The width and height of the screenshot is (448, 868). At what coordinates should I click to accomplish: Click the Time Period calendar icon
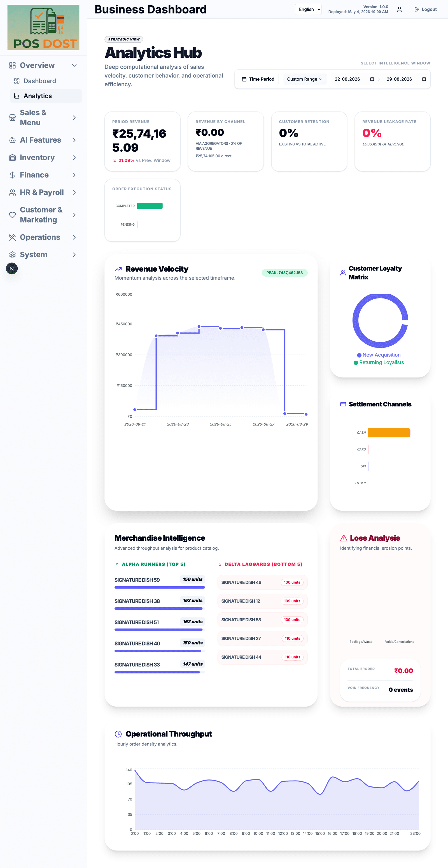pos(244,79)
